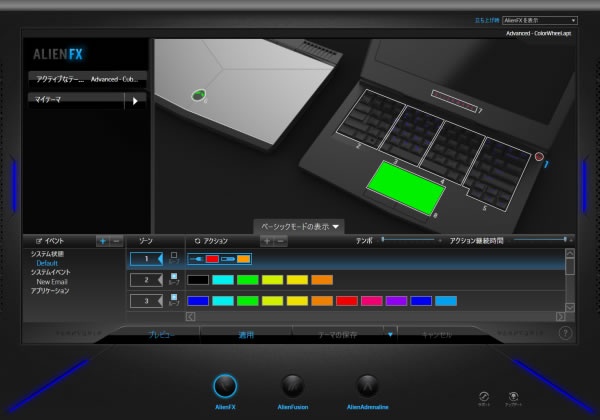Open the ベーシックモードの表示 dropdown
The height and width of the screenshot is (420, 600).
(x=300, y=226)
